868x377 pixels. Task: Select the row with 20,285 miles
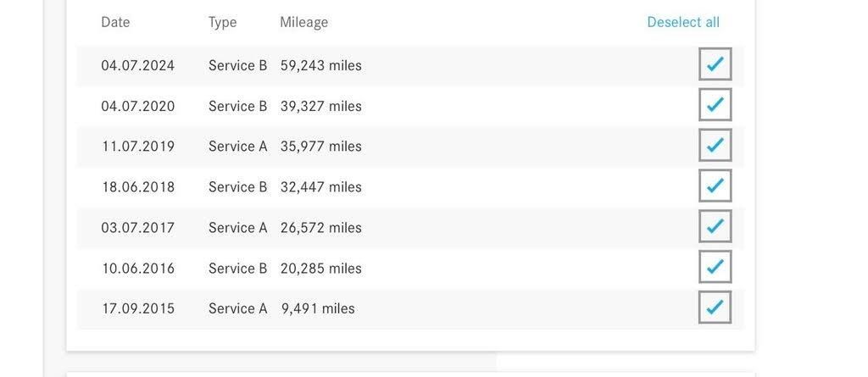click(410, 268)
